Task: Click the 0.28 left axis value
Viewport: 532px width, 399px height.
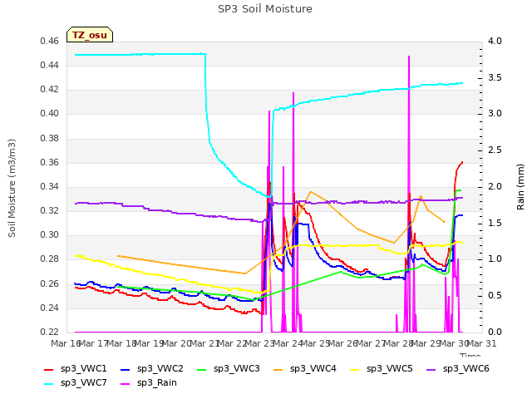Action: tap(50, 259)
